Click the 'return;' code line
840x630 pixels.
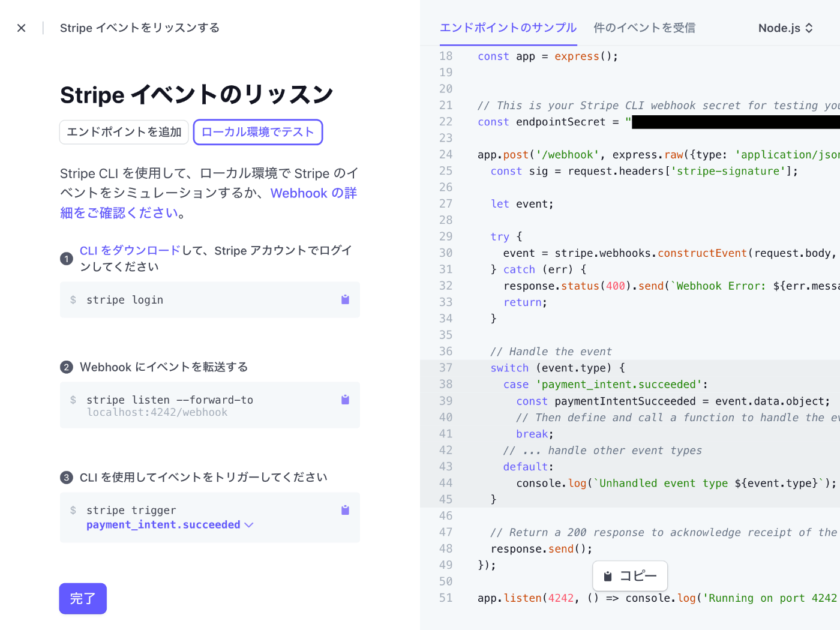tap(526, 302)
